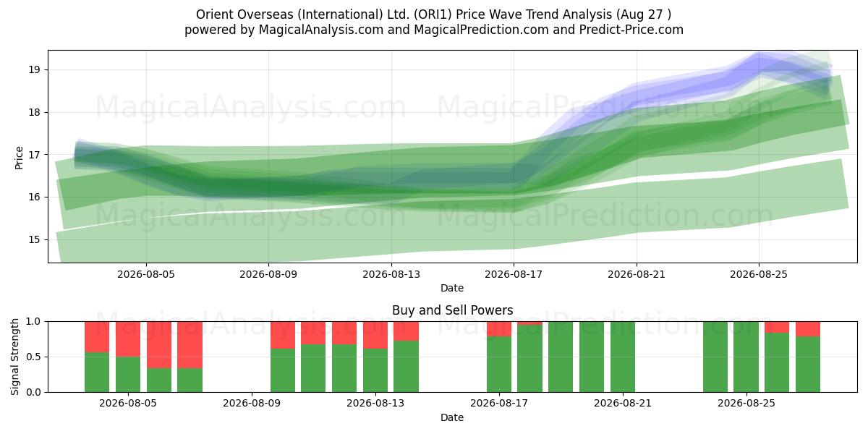
Task: Click 2026-08-21 date tick on price chart
Action: pyautogui.click(x=637, y=274)
